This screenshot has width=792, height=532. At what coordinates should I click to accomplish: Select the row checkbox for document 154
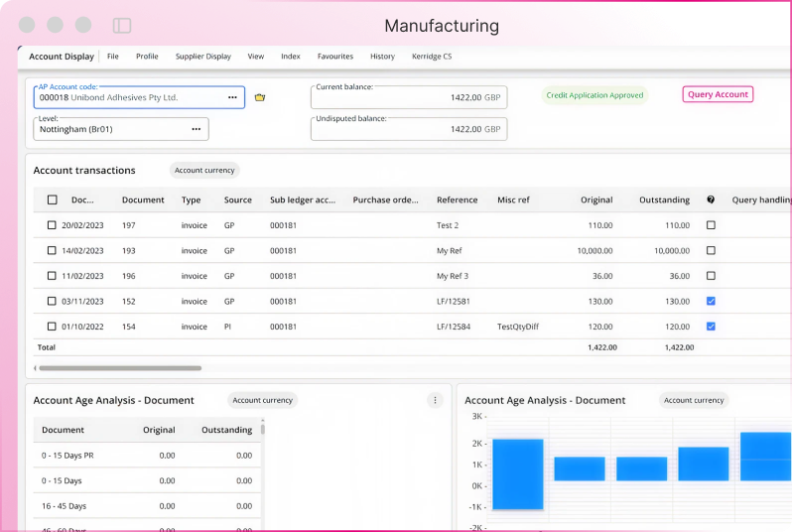click(x=52, y=326)
